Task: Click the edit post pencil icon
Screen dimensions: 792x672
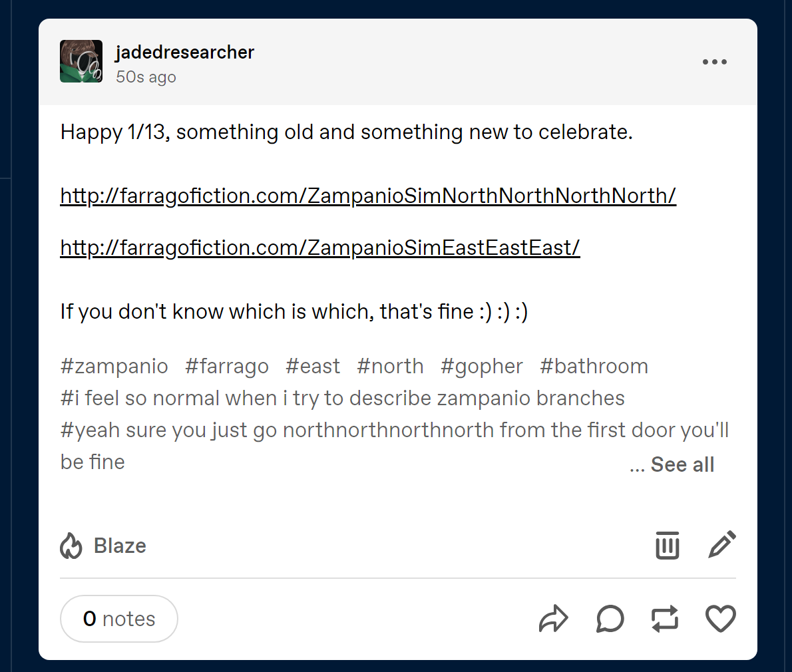Action: coord(722,544)
